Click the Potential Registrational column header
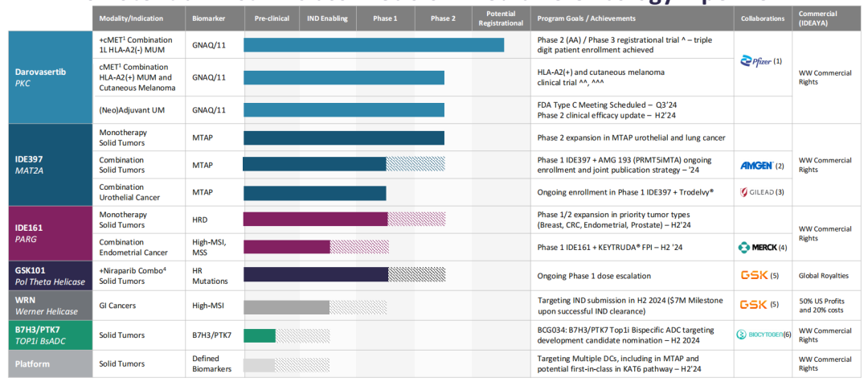The width and height of the screenshot is (868, 382). point(500,18)
